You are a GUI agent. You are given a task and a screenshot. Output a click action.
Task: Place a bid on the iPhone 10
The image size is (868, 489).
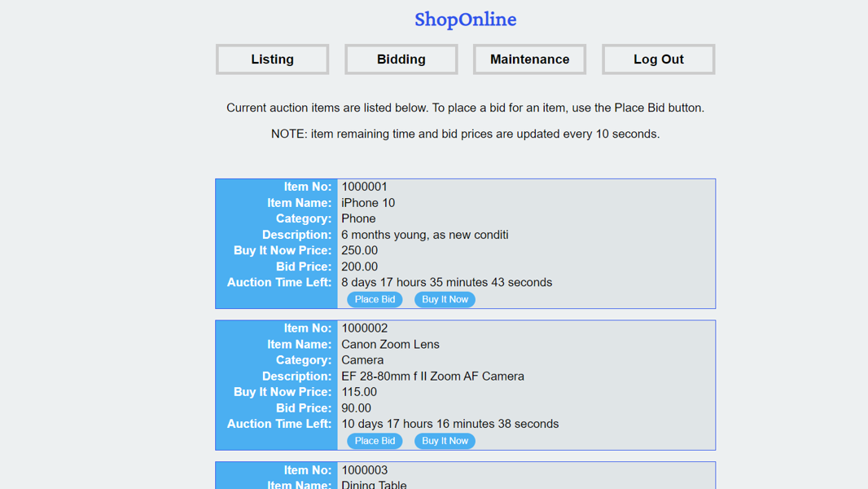[375, 299]
